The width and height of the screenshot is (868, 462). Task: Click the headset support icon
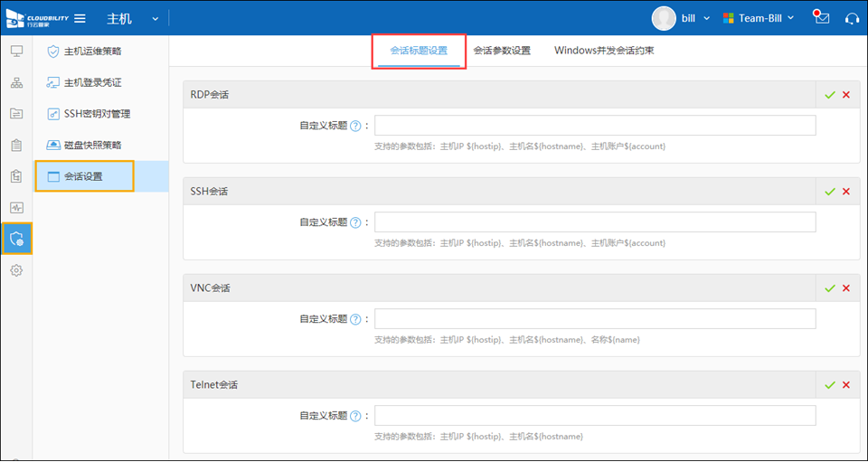[x=851, y=18]
